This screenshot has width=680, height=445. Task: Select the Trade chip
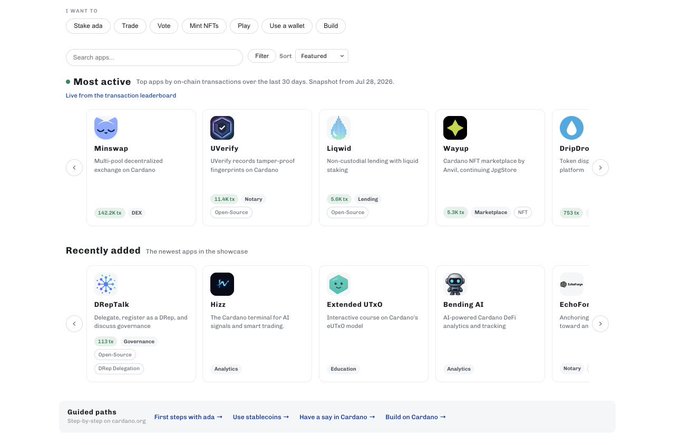[x=130, y=26]
